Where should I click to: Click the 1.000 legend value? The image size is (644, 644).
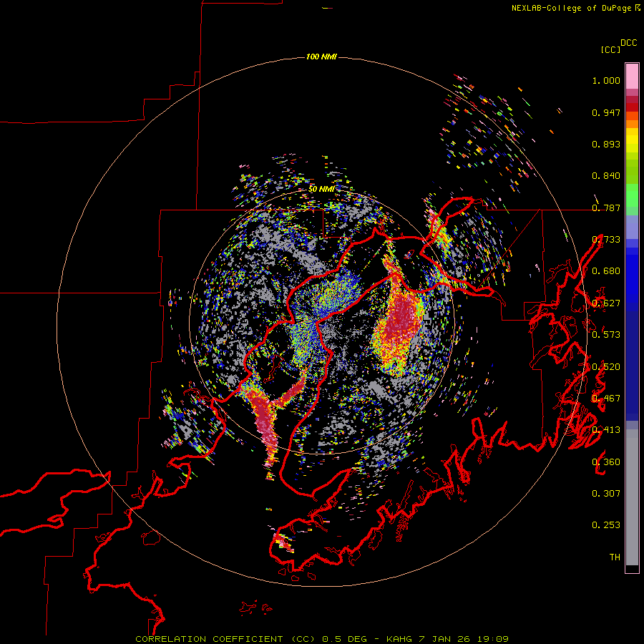606,80
